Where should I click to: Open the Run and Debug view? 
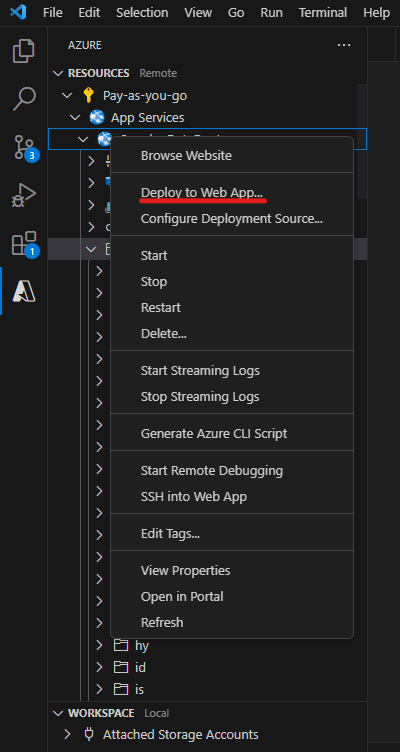tap(24, 195)
